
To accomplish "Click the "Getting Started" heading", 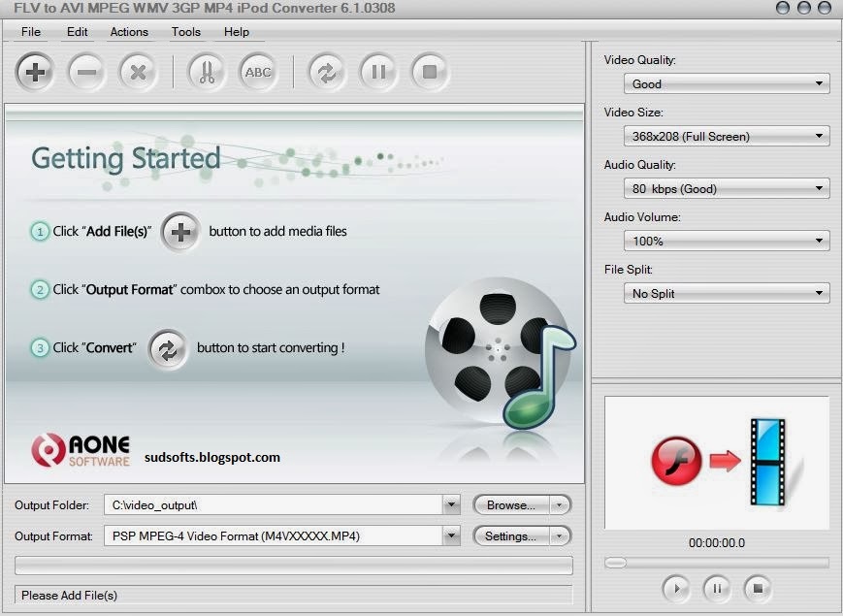I will click(126, 159).
